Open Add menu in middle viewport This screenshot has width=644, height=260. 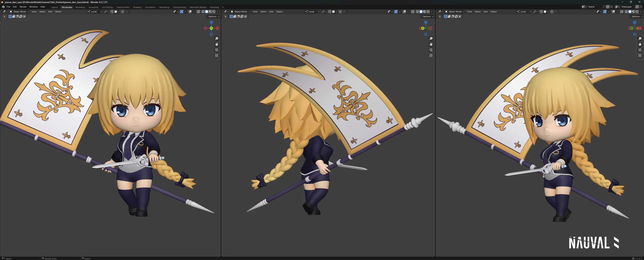pyautogui.click(x=271, y=11)
